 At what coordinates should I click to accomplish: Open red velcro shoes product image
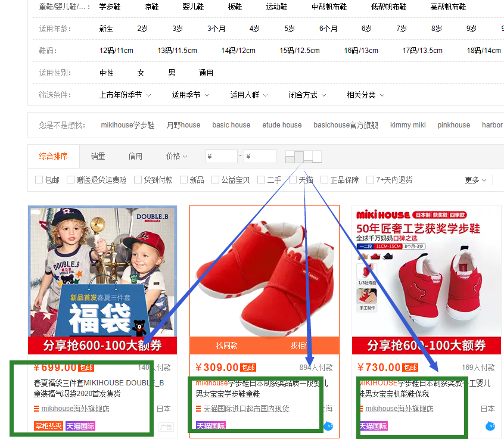(x=265, y=272)
